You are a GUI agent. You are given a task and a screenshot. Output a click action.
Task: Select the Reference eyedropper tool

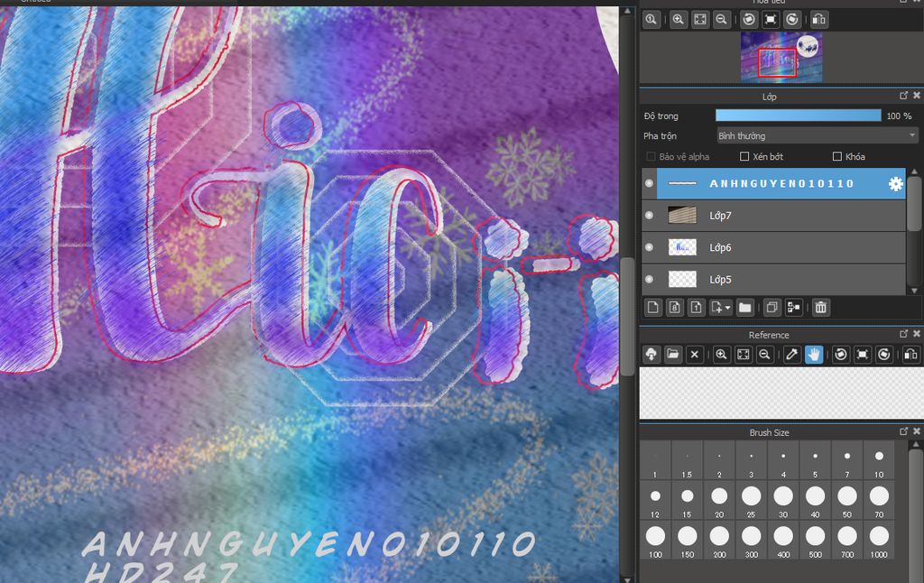[792, 355]
